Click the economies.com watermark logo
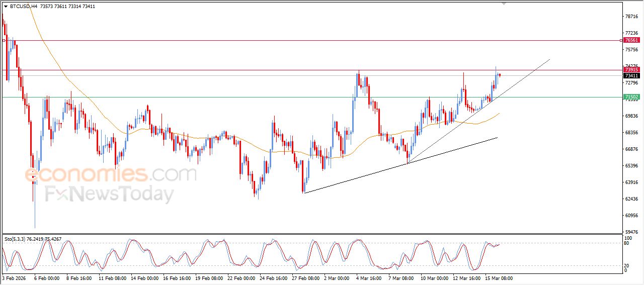The height and width of the screenshot is (285, 644). coord(111,174)
